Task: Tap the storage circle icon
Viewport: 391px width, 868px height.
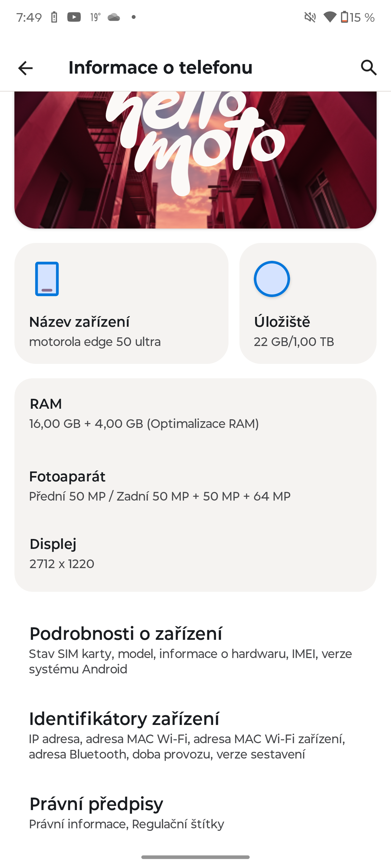Action: pyautogui.click(x=271, y=279)
